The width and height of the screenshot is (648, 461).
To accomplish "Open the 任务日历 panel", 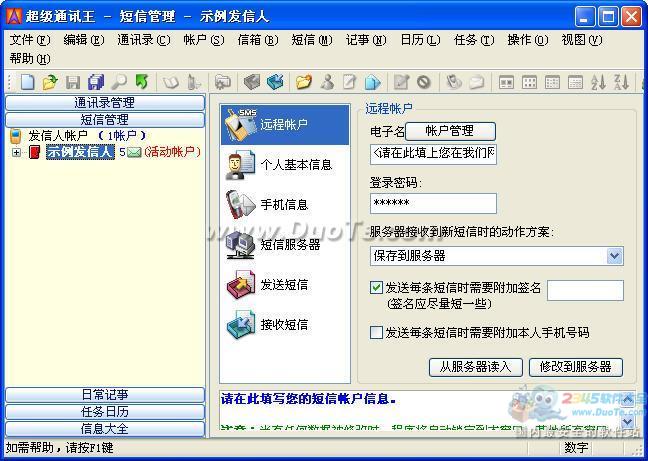I will click(x=105, y=412).
